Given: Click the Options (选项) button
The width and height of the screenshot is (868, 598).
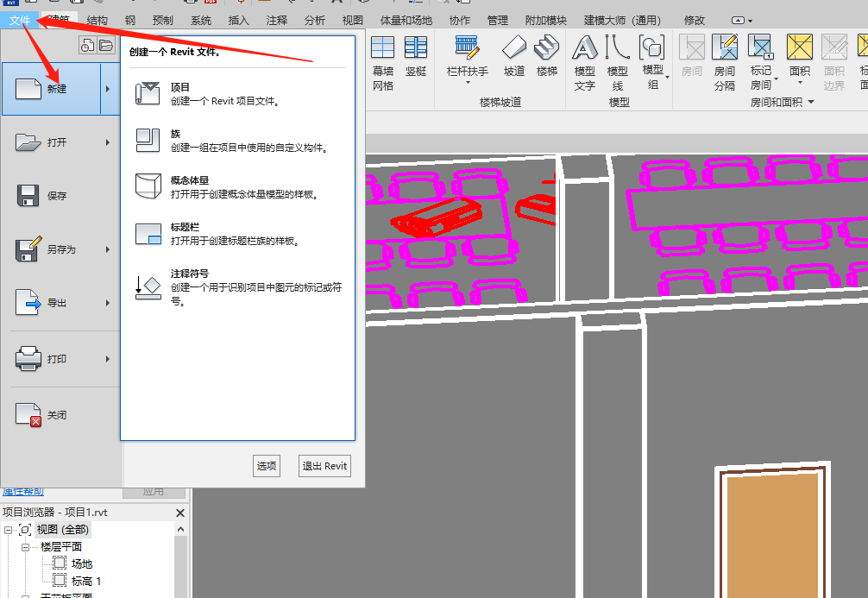Looking at the screenshot, I should pyautogui.click(x=267, y=466).
